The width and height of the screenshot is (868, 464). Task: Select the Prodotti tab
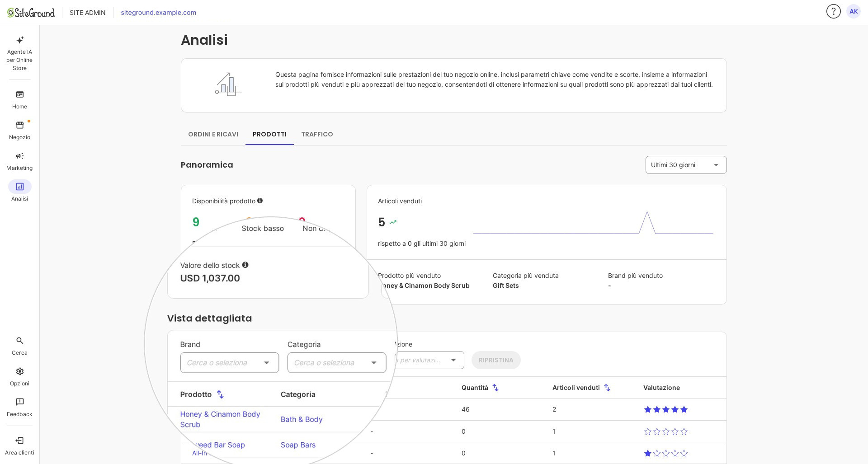269,134
